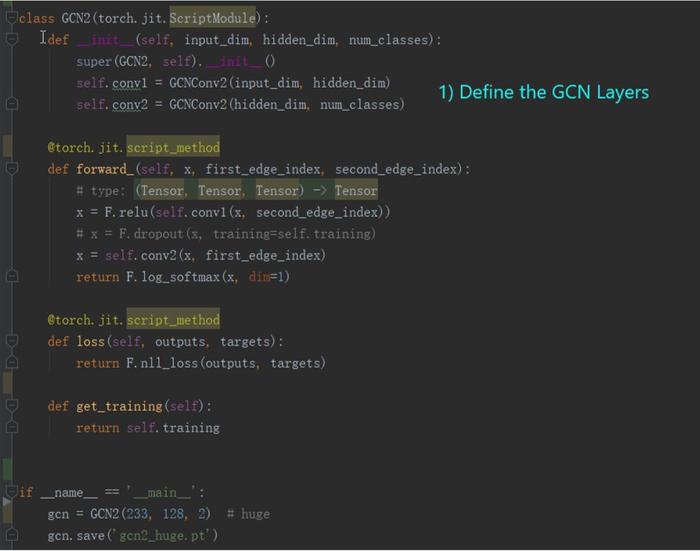Click the get_training function name
Viewport: 700px width, 551px height.
pyautogui.click(x=119, y=406)
